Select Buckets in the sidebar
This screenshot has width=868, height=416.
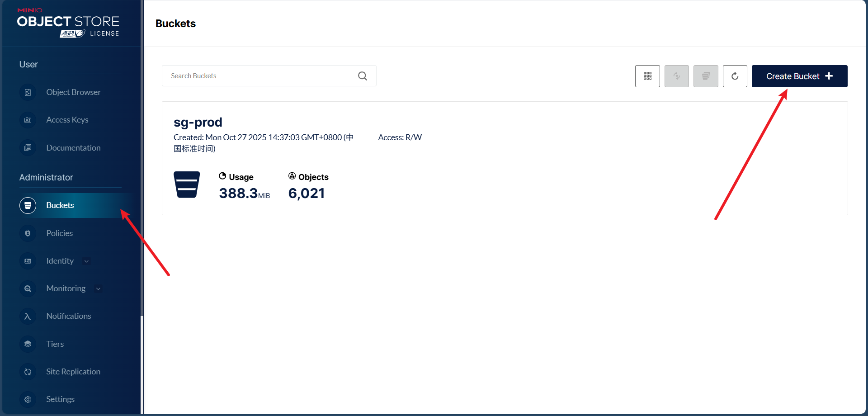pyautogui.click(x=60, y=205)
